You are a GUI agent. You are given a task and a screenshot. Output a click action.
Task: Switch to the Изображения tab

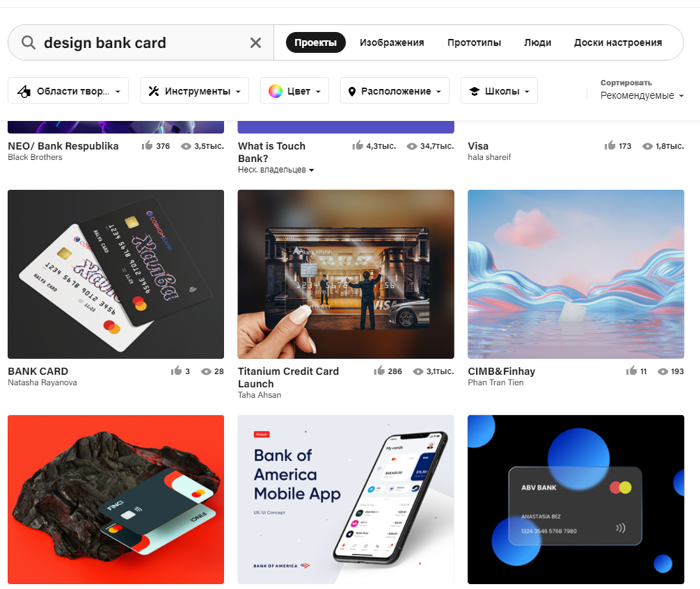click(392, 42)
